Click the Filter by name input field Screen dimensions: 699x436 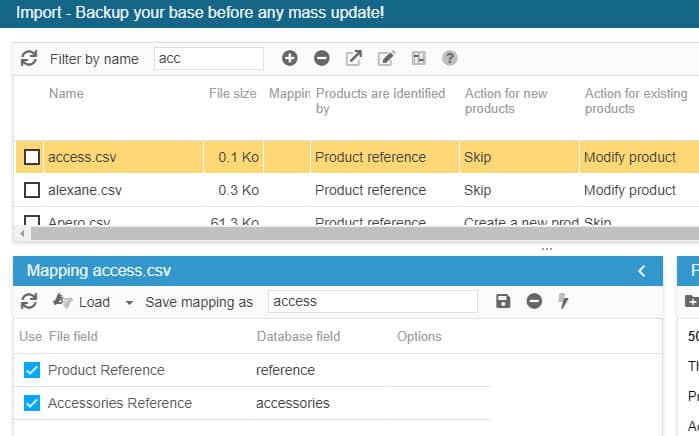[208, 59]
